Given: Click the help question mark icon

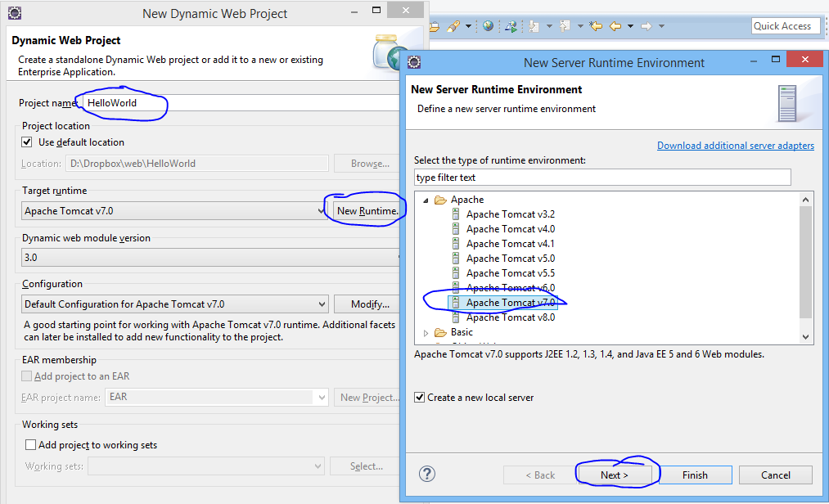Looking at the screenshot, I should click(x=427, y=474).
